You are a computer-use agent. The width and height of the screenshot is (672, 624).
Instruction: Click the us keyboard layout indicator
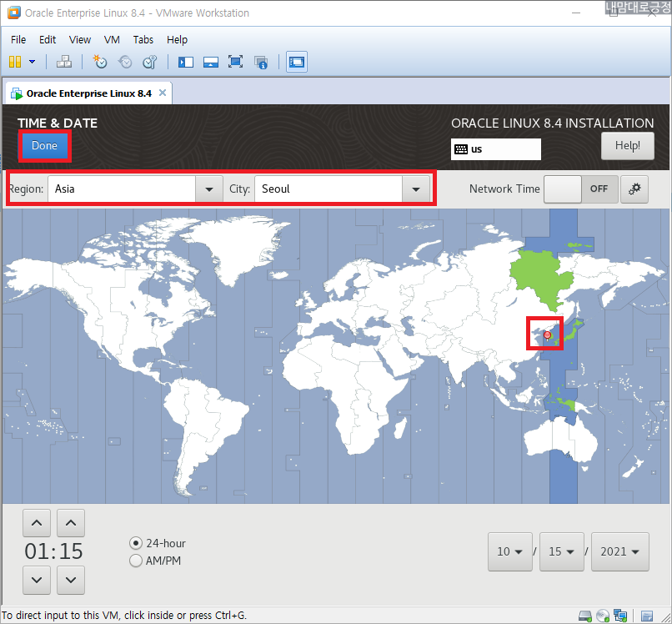(x=495, y=149)
